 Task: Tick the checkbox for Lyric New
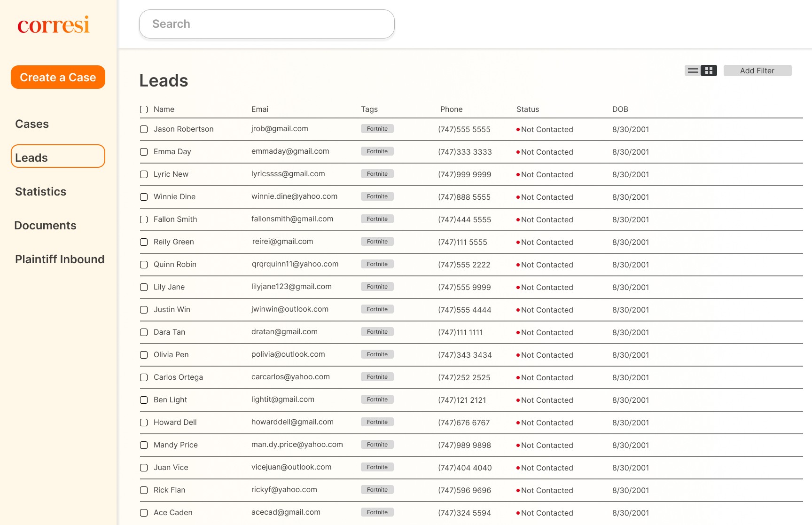[144, 174]
